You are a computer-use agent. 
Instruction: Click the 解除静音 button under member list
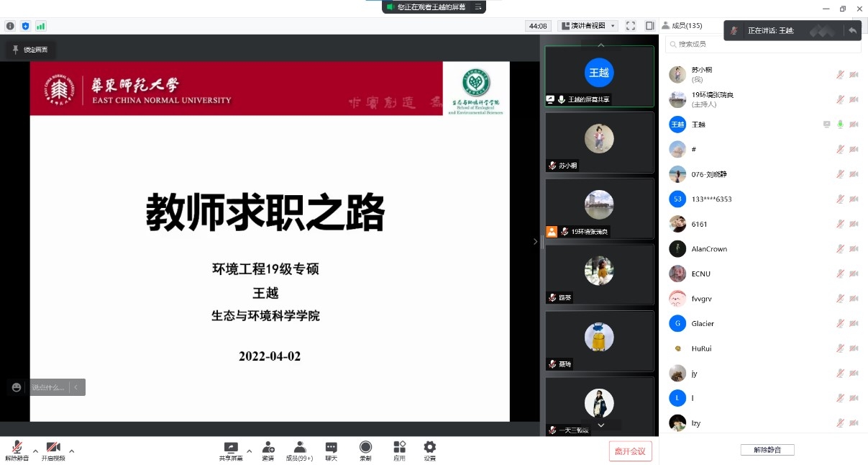767,450
